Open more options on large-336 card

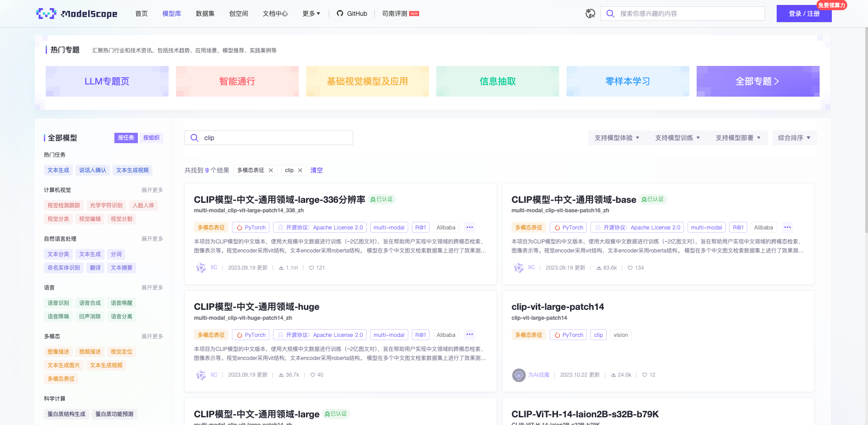tap(470, 227)
